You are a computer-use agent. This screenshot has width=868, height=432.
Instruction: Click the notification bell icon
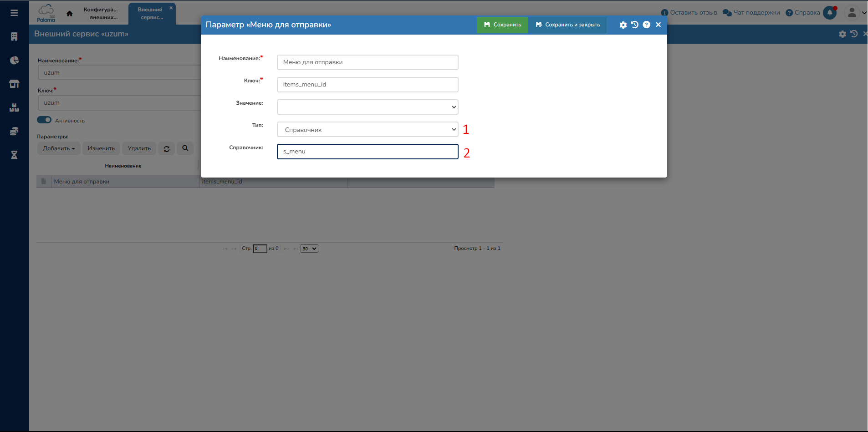pos(830,13)
